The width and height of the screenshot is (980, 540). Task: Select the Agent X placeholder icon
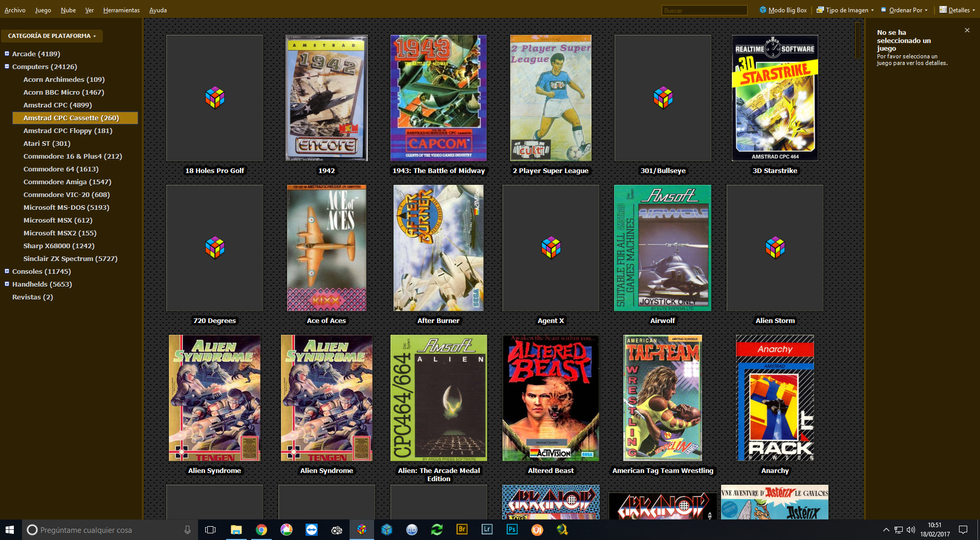click(551, 248)
